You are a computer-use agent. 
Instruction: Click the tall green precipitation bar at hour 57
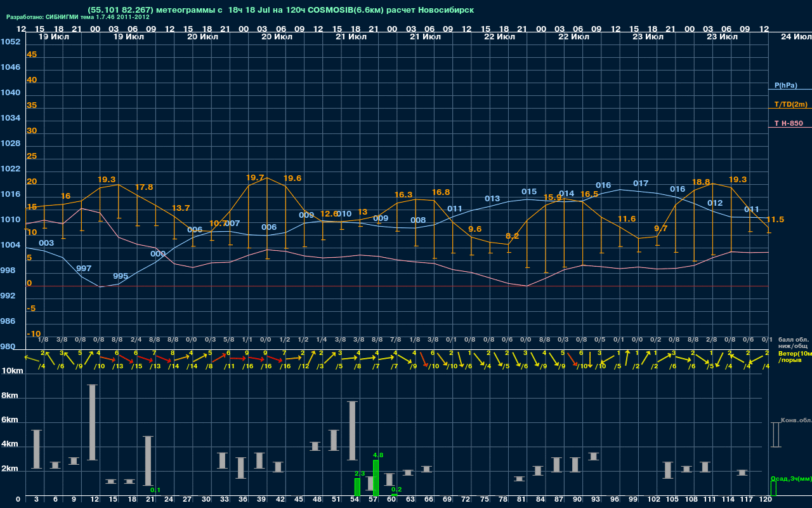pos(376,478)
